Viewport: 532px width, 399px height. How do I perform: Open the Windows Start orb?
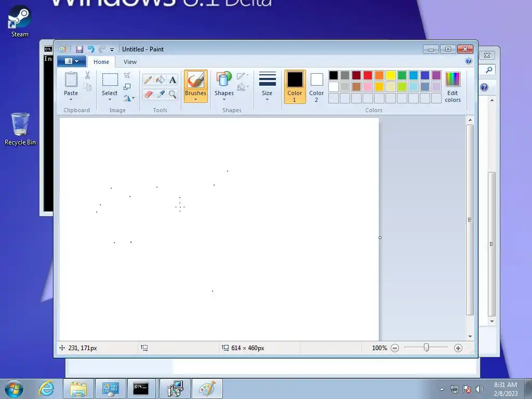tap(14, 389)
